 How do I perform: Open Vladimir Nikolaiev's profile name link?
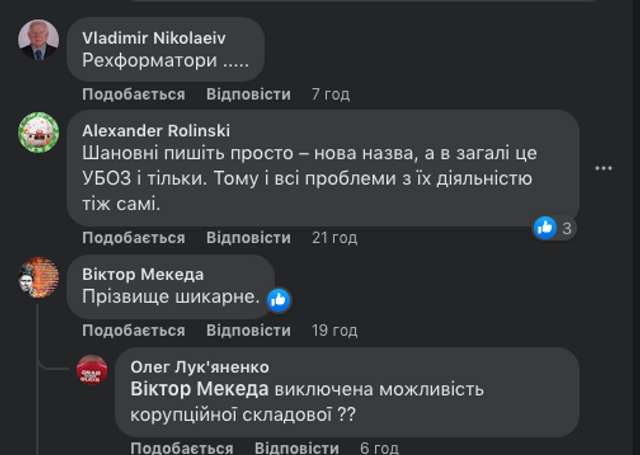point(151,38)
